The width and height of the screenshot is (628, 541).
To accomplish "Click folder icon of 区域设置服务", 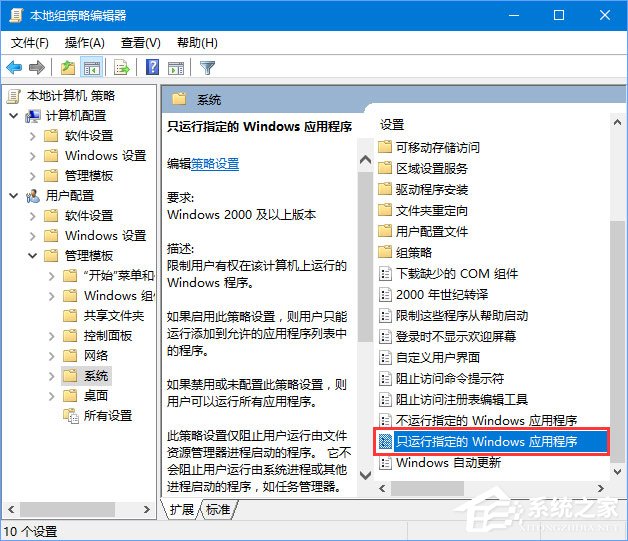I will (385, 168).
